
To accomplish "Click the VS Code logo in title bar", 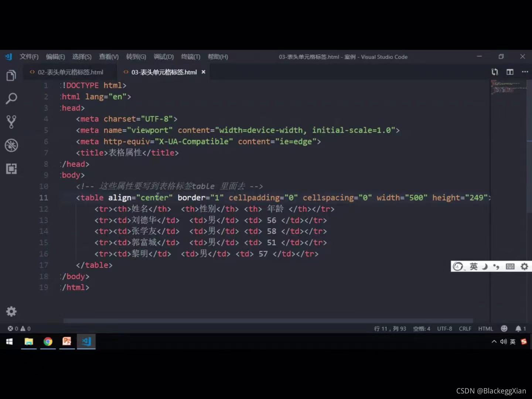I will (x=8, y=57).
